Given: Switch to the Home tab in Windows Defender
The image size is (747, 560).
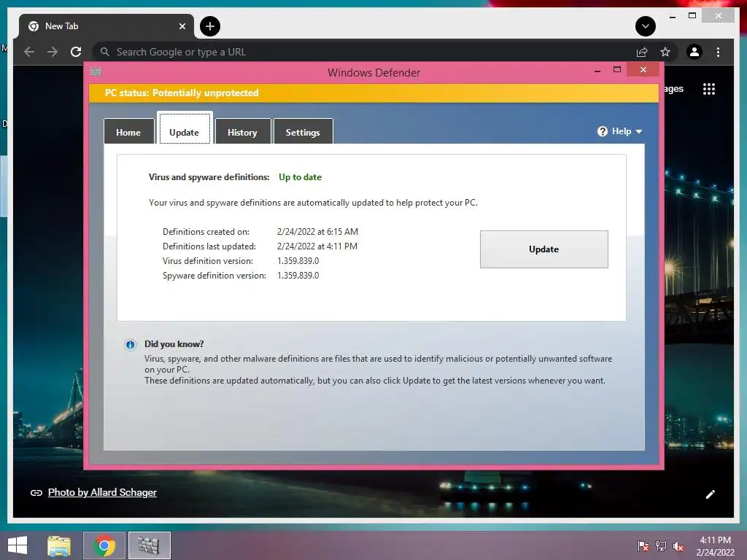Looking at the screenshot, I should coord(128,132).
